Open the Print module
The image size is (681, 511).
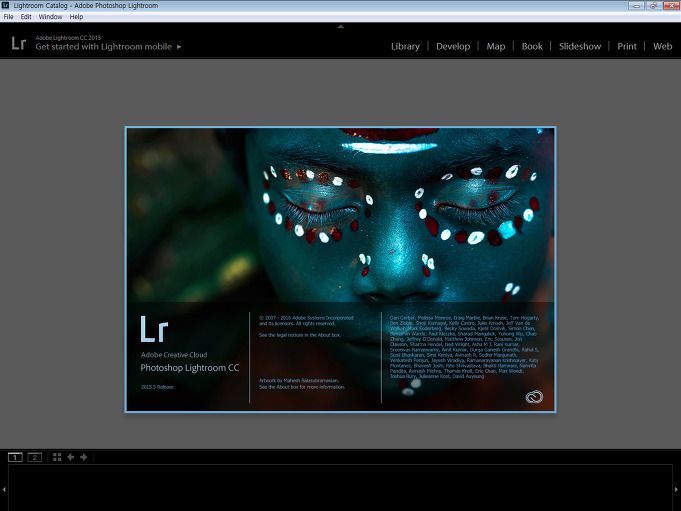pos(627,46)
